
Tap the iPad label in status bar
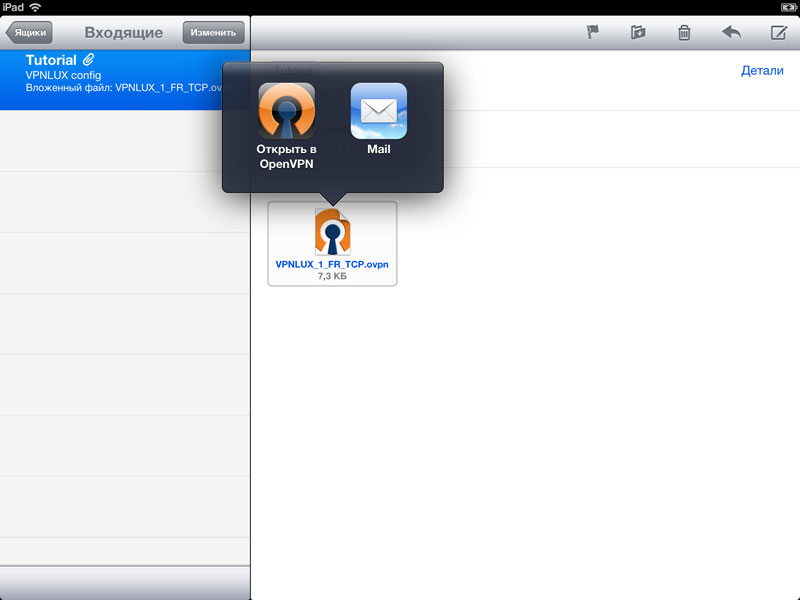click(x=13, y=7)
